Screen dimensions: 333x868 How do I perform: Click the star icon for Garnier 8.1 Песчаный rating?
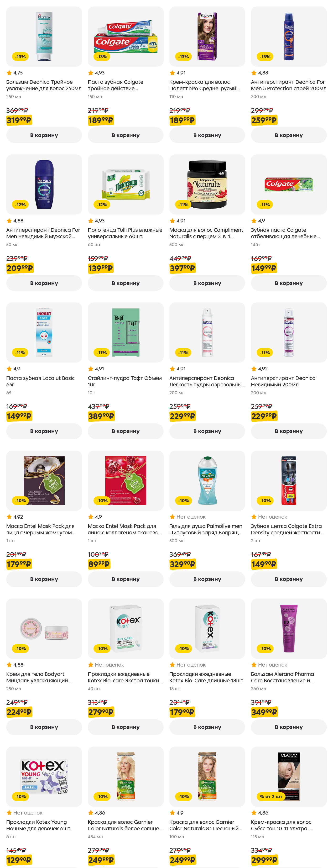click(172, 813)
